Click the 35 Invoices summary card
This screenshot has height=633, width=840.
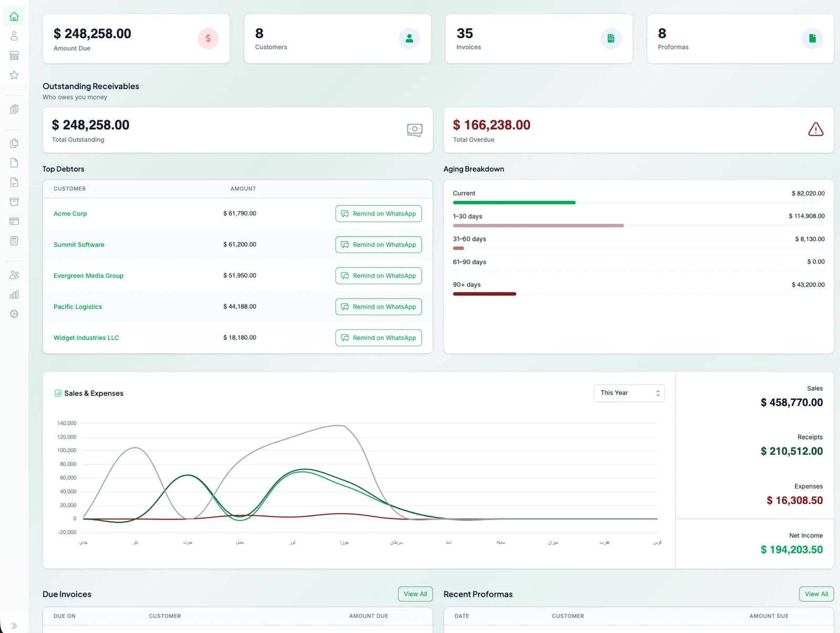point(539,39)
